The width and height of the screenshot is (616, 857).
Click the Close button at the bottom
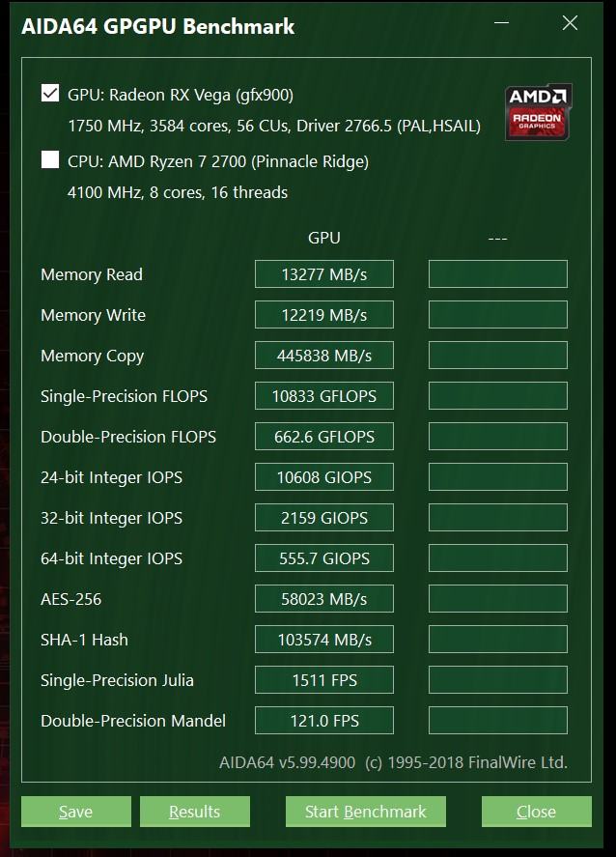click(536, 812)
